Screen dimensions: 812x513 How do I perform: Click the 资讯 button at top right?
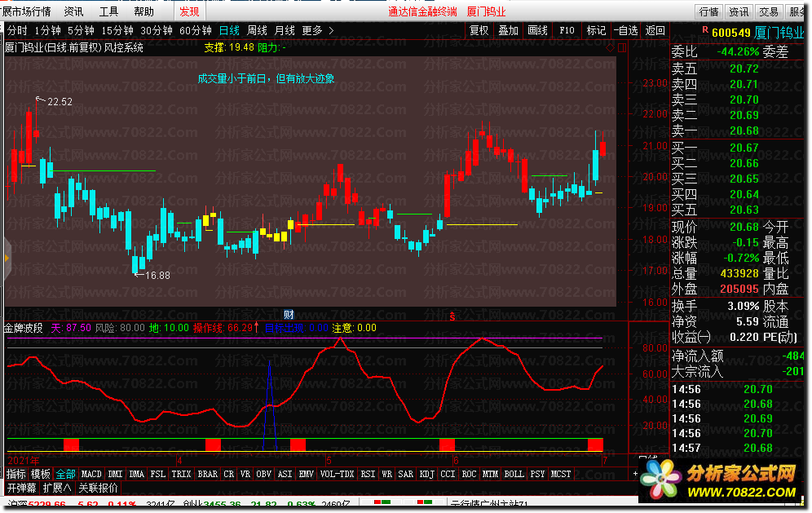[739, 11]
